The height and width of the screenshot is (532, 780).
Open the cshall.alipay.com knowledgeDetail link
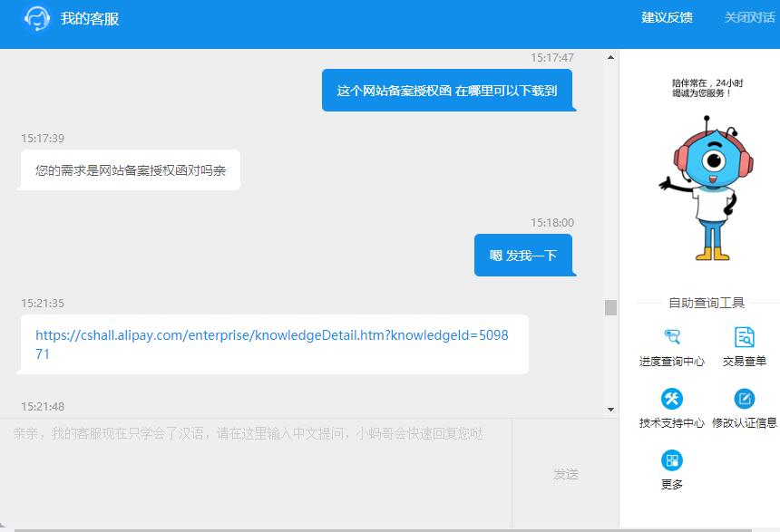[x=271, y=344]
